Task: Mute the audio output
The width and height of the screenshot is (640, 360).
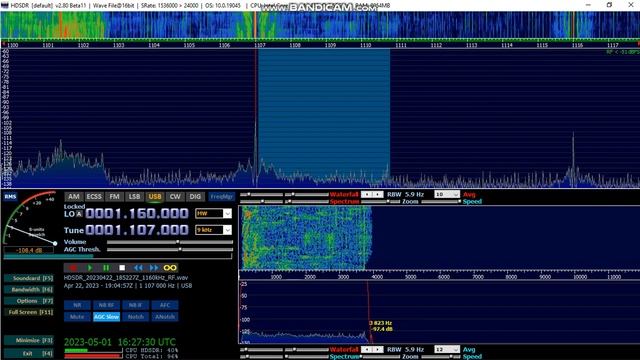Action: 77,317
